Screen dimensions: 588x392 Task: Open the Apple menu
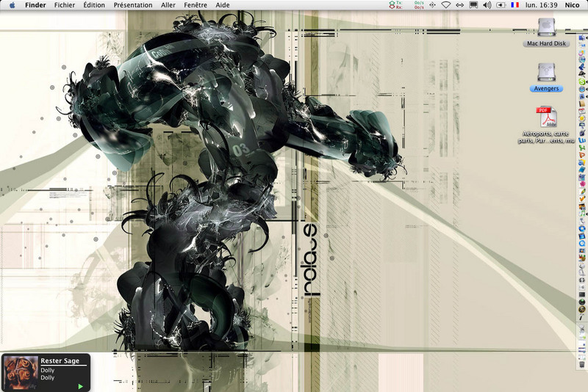tap(12, 5)
